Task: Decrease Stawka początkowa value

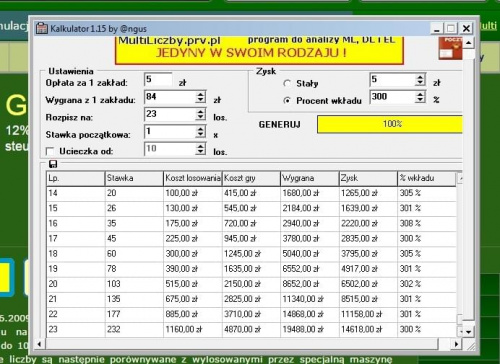Action: click(x=200, y=135)
